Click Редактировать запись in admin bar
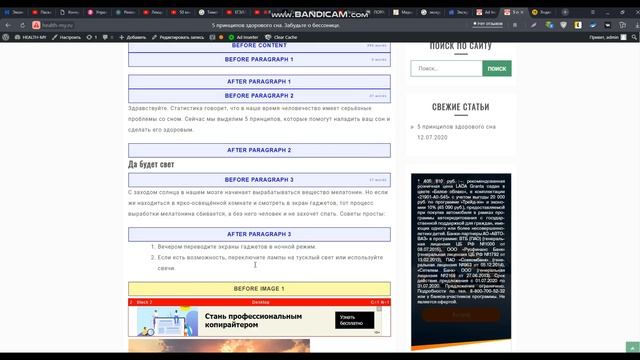 click(x=178, y=37)
